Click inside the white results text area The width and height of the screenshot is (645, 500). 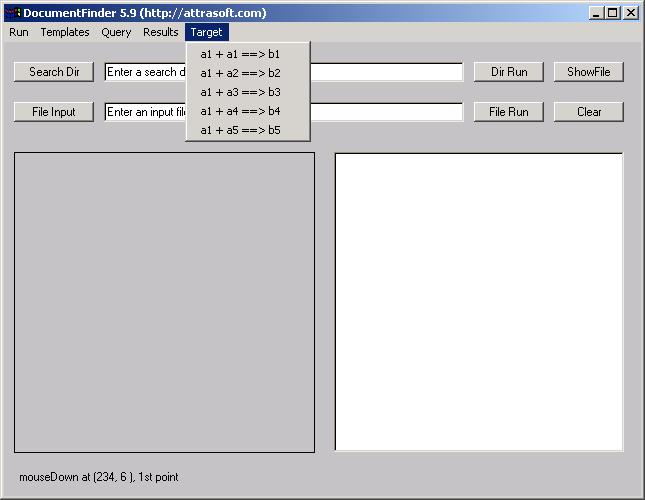[x=478, y=302]
